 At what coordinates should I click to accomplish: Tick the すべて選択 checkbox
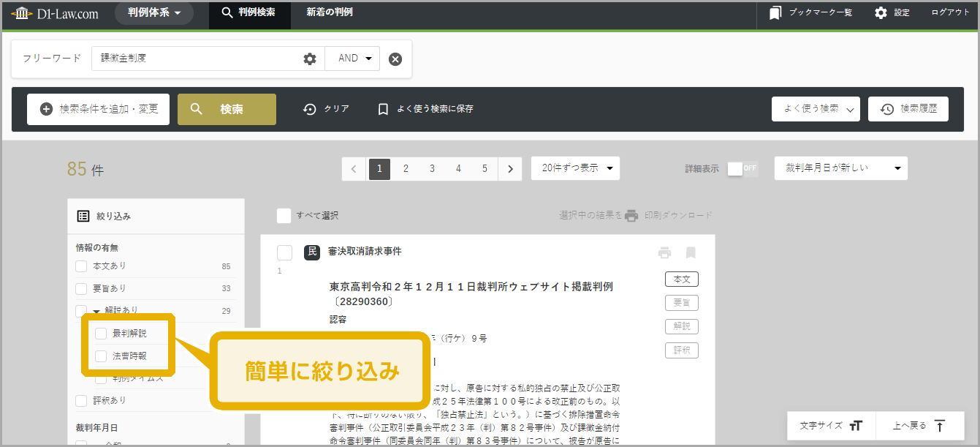click(284, 216)
